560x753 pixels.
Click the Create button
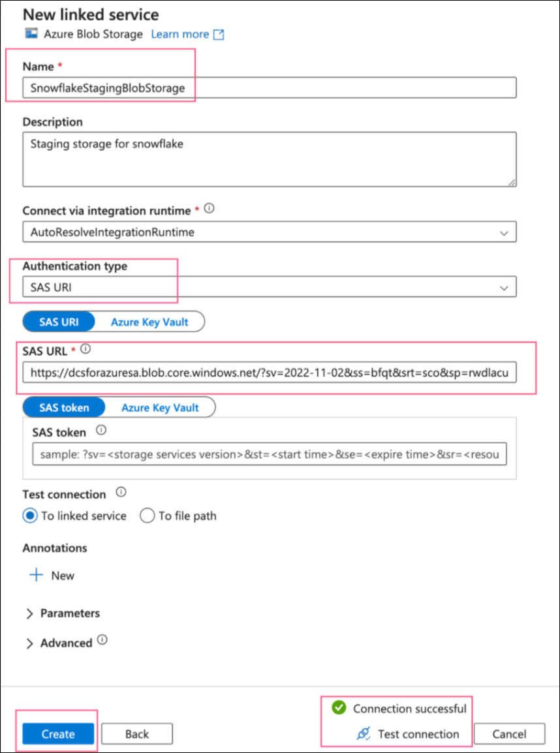coord(58,734)
